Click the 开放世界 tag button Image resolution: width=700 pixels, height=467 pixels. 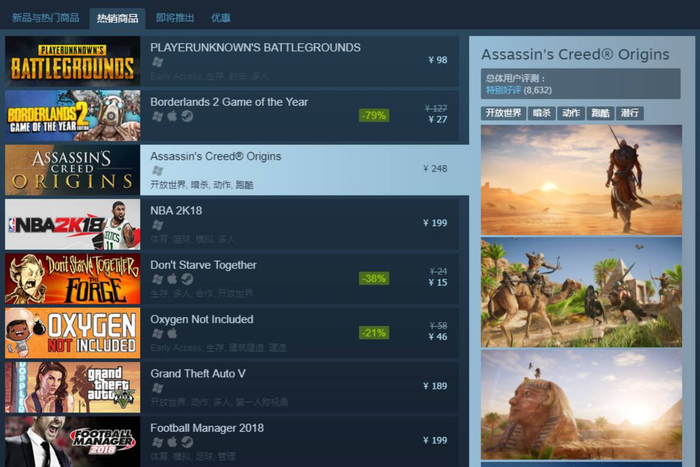click(503, 113)
